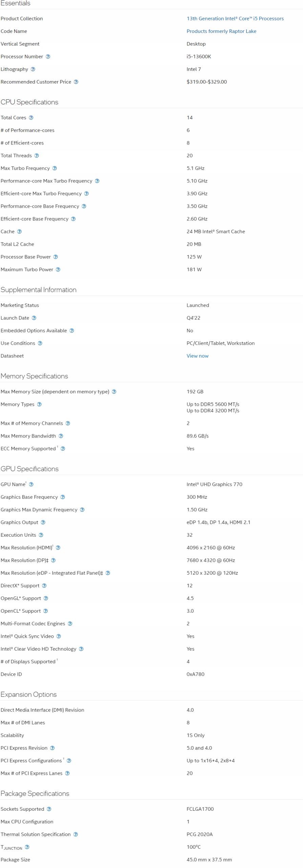Open 13th Generation Intel Core i5 Processors link

click(235, 19)
